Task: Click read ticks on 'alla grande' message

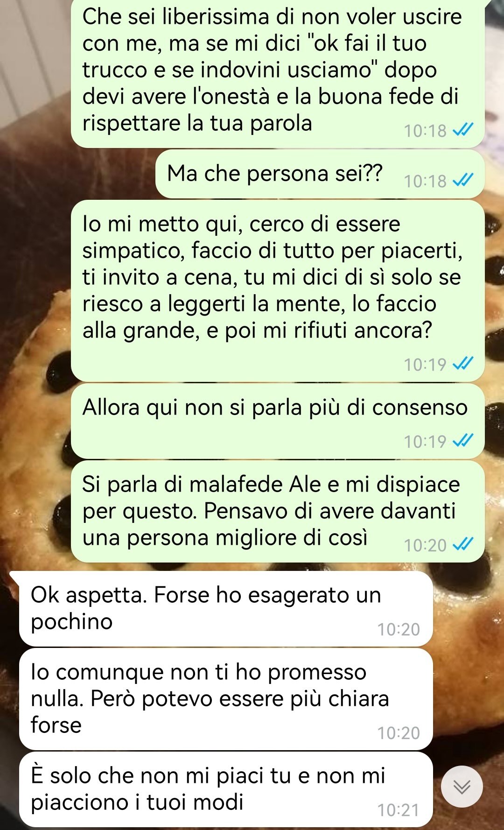Action: coord(463,363)
